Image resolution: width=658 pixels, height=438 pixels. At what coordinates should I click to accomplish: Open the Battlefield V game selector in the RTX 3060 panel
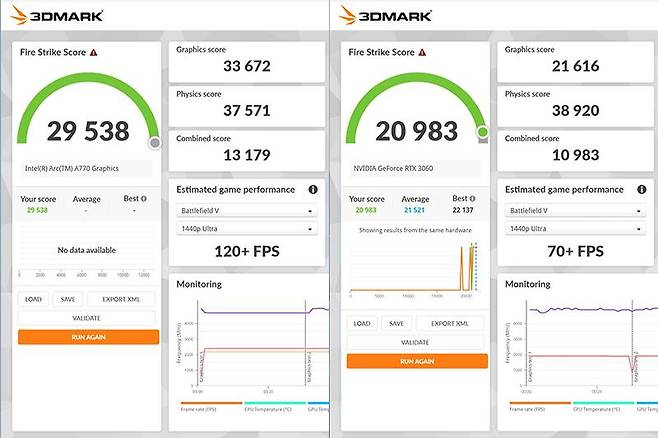pos(576,211)
